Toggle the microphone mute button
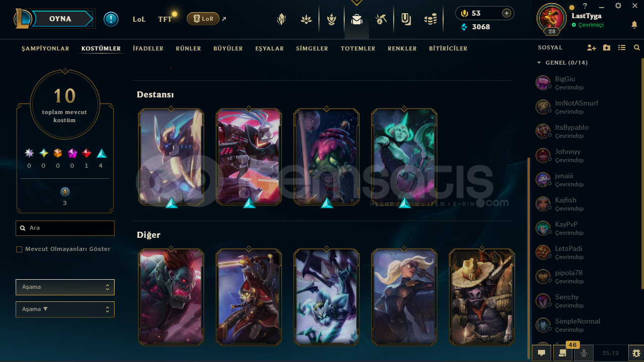This screenshot has width=644, height=362. point(584,353)
